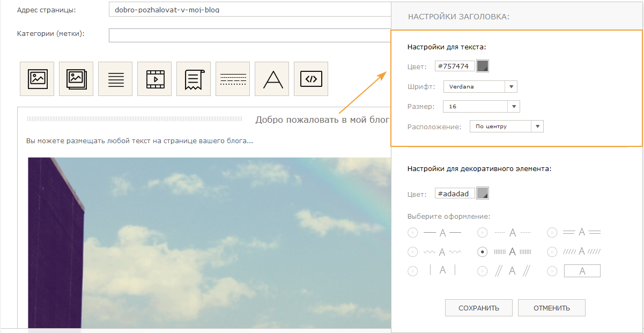Click the 'Выберите оформление:' label
The image size is (644, 333).
449,217
